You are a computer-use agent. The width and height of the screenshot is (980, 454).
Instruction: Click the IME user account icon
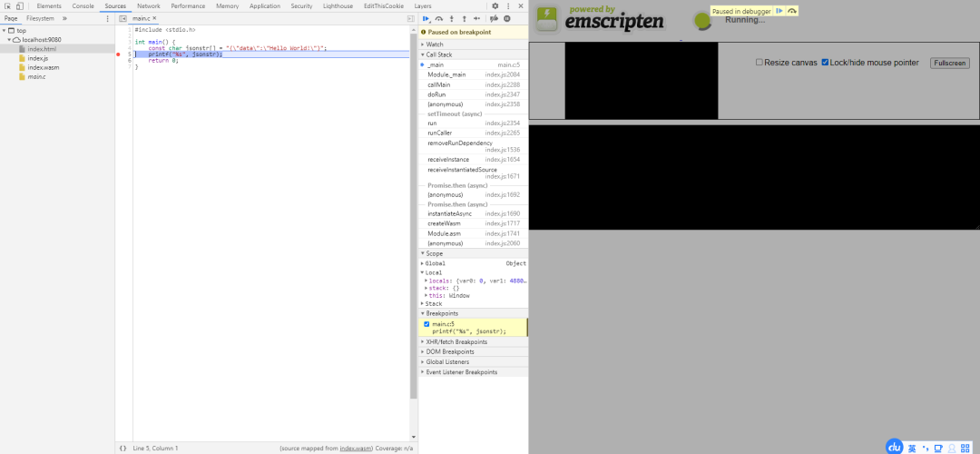point(952,448)
